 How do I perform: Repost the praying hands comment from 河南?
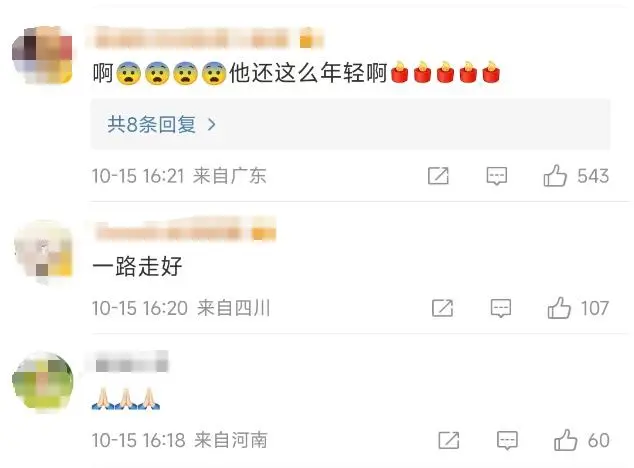point(449,440)
